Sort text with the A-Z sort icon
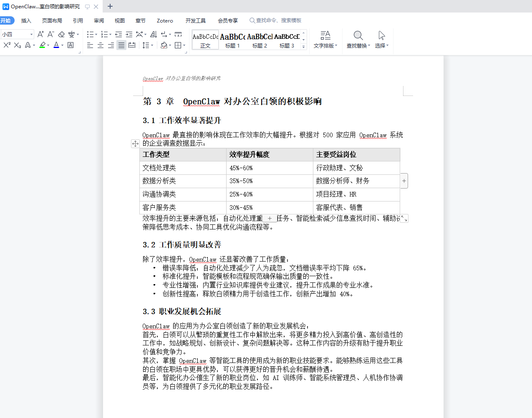532x418 pixels. click(x=154, y=34)
